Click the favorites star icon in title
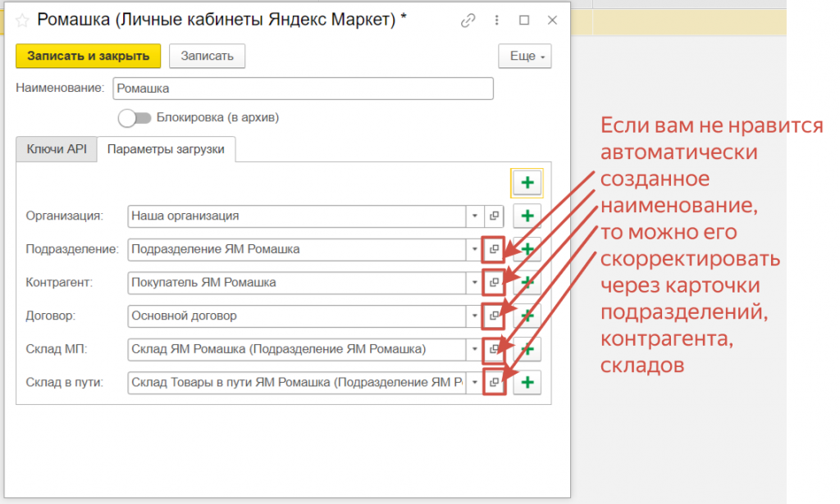This screenshot has height=504, width=840. coord(22,20)
